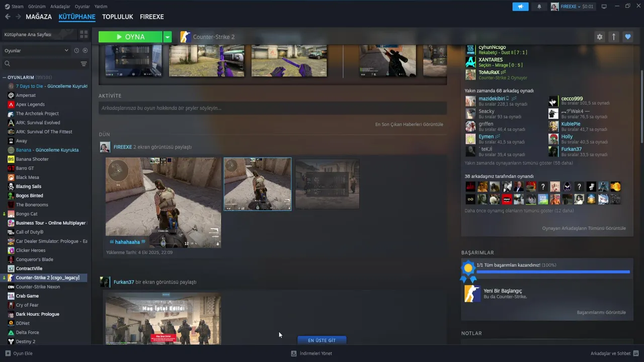
Task: Open the game settings gear icon
Action: click(x=599, y=37)
